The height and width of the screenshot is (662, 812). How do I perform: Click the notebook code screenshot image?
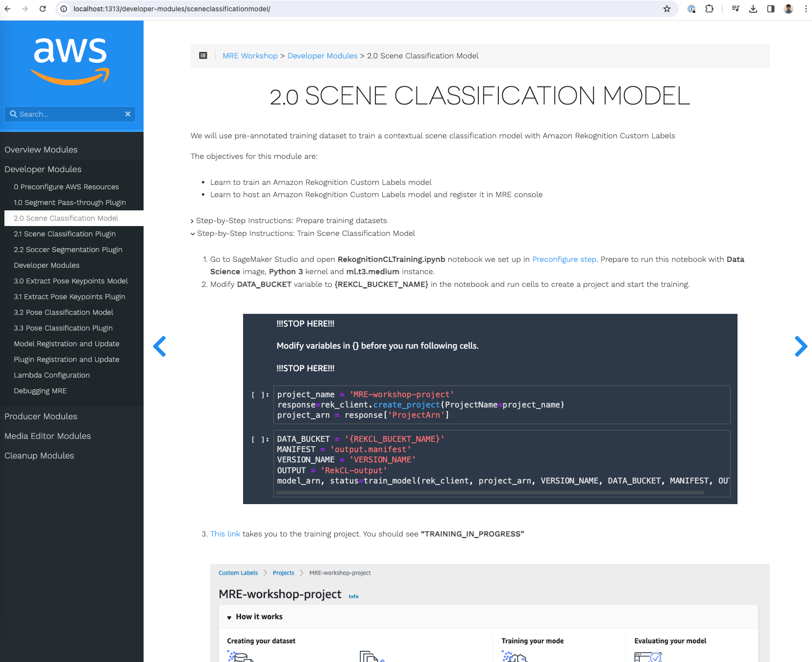coord(490,409)
